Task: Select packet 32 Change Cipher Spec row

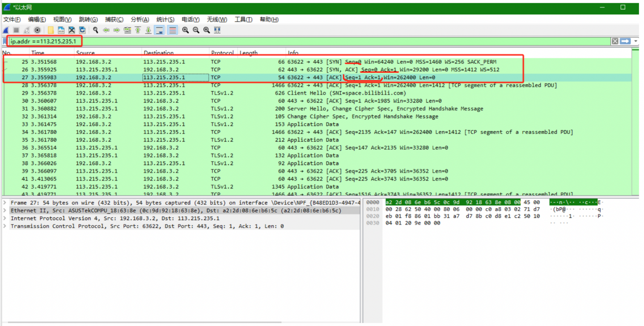Action: tap(317, 117)
